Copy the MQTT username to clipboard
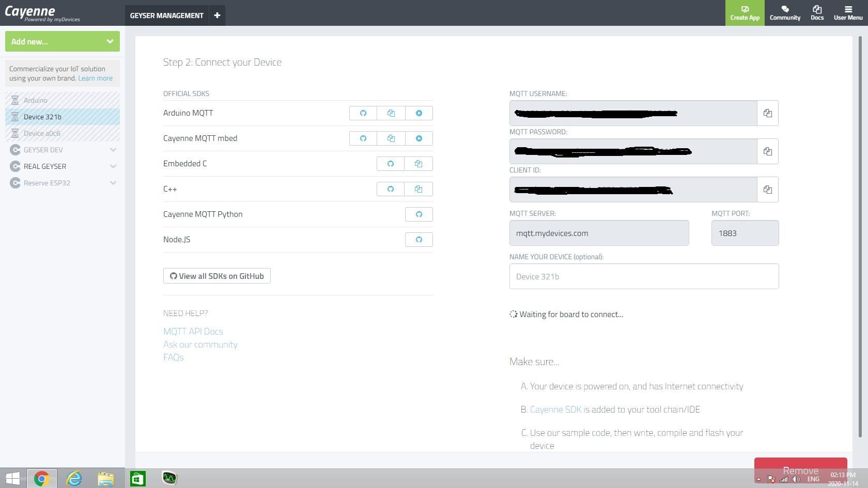This screenshot has width=868, height=488. click(768, 113)
